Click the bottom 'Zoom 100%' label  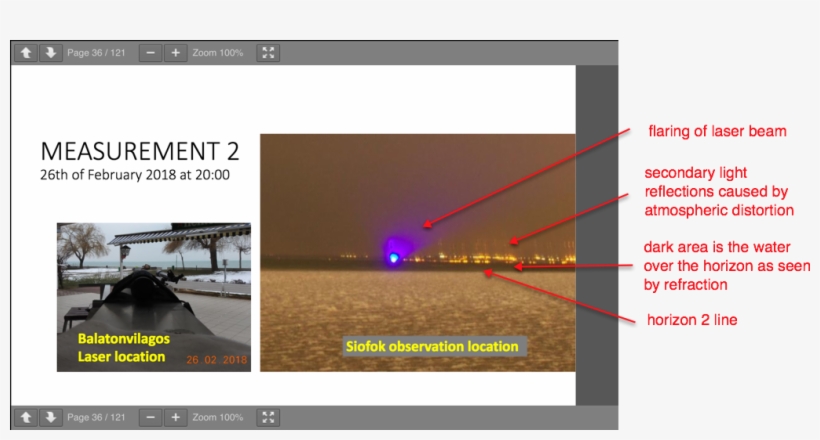tap(218, 417)
